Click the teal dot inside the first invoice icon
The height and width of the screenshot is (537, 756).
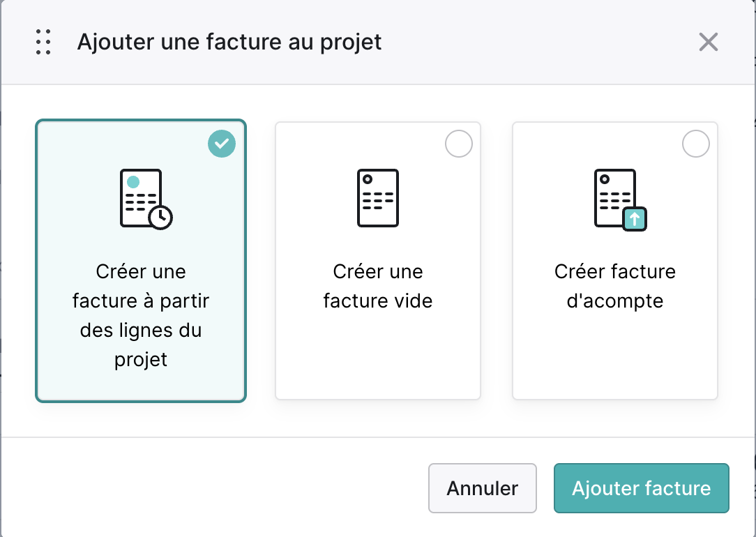click(x=133, y=182)
